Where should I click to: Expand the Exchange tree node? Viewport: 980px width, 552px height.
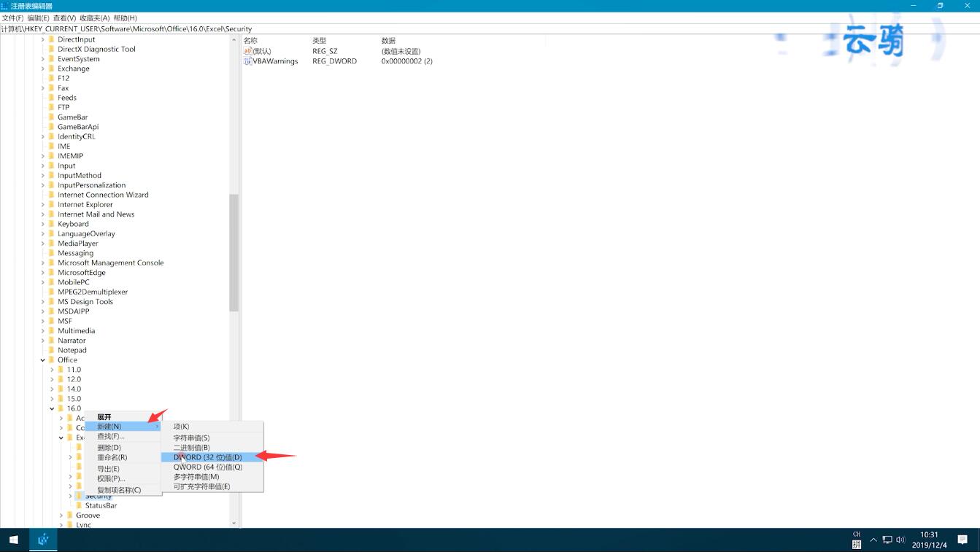(42, 69)
